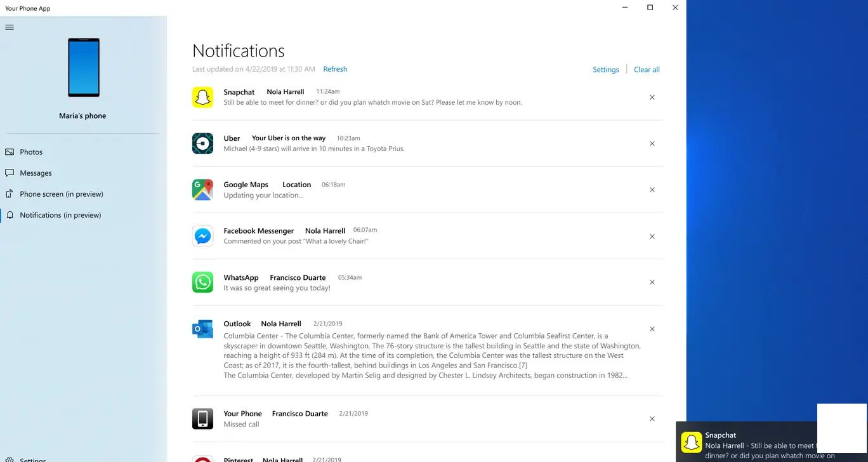This screenshot has width=868, height=462.
Task: Open 'What a lovely Chair!' comment
Action: pos(296,241)
